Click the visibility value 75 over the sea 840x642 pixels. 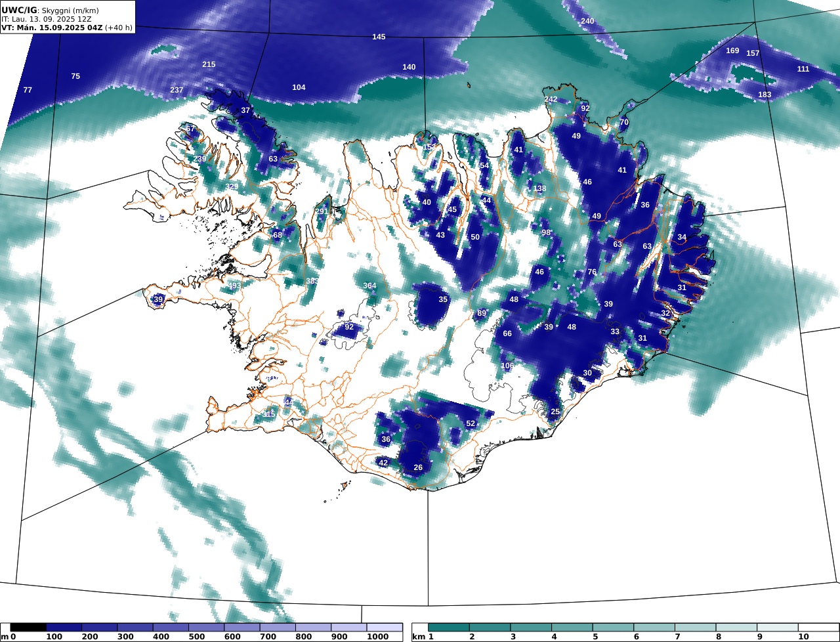click(75, 76)
